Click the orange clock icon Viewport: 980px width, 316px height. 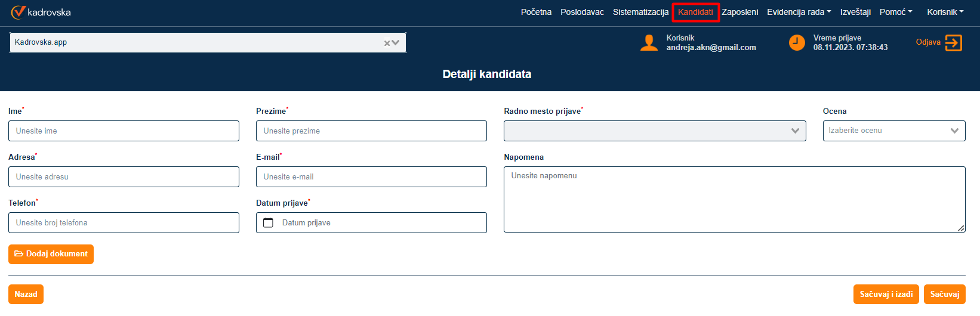(x=797, y=42)
